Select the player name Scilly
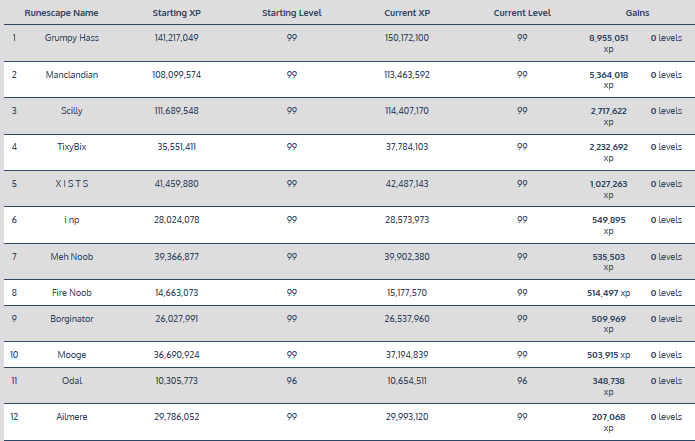 pos(71,111)
